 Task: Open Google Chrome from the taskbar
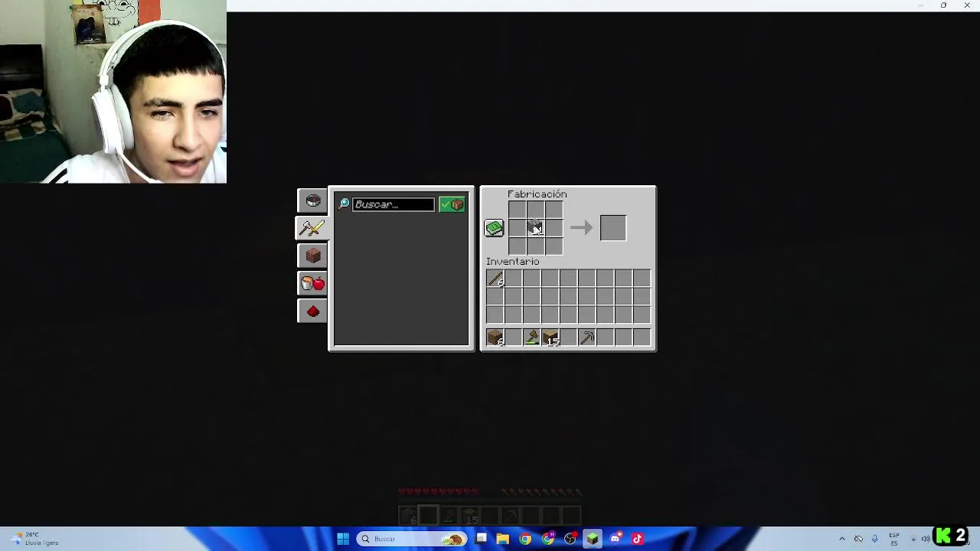(x=525, y=539)
